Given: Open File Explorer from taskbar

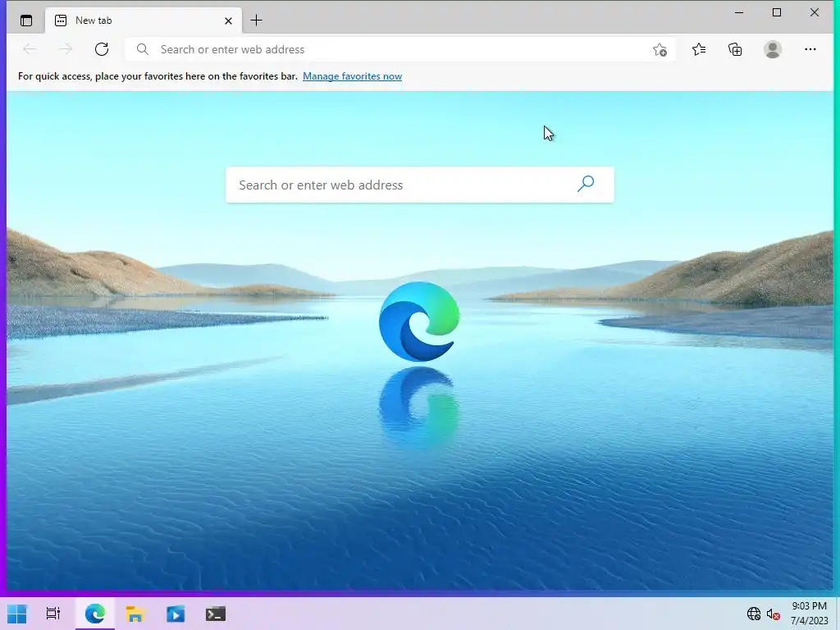Looking at the screenshot, I should [135, 614].
